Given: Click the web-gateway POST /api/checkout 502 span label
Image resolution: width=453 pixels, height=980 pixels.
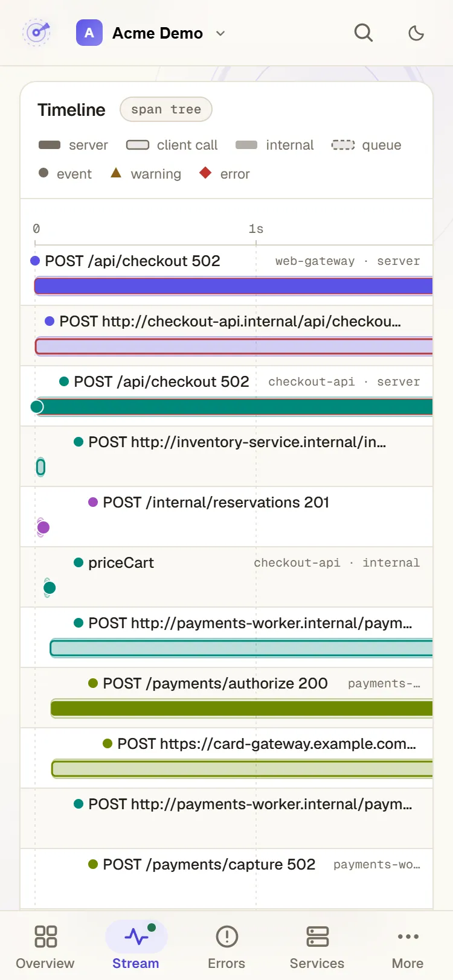Looking at the screenshot, I should click(132, 261).
